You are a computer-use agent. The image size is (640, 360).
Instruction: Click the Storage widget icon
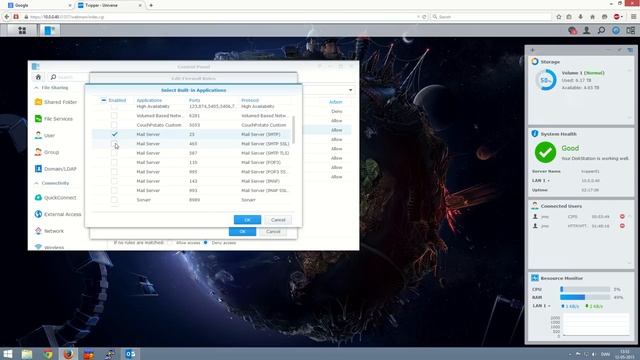pyautogui.click(x=535, y=62)
